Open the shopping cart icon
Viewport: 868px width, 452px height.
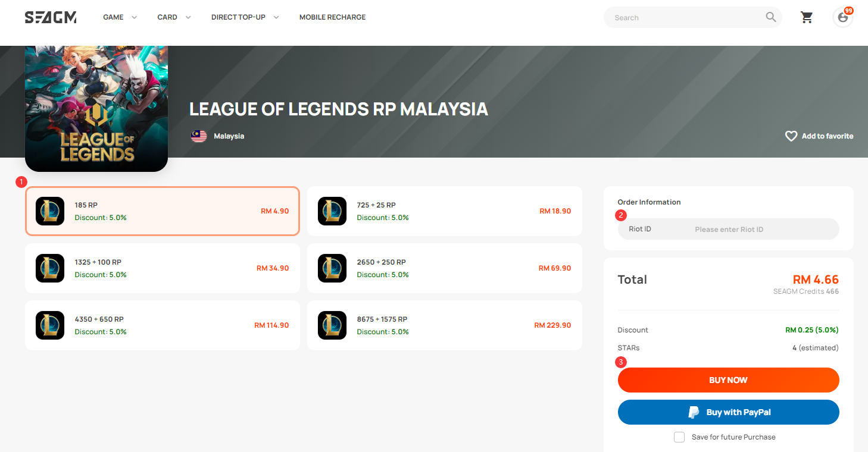click(x=807, y=17)
